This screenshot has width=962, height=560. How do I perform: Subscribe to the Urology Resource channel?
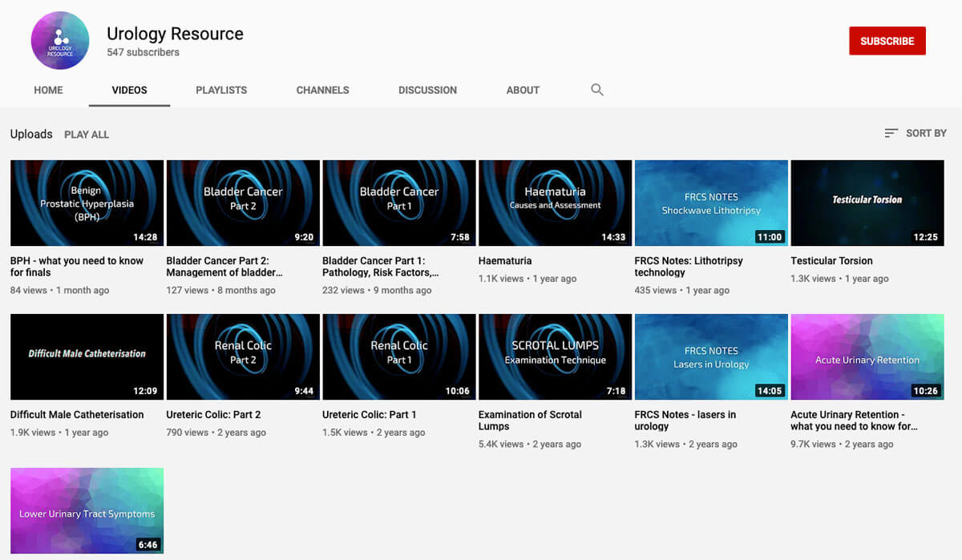887,41
